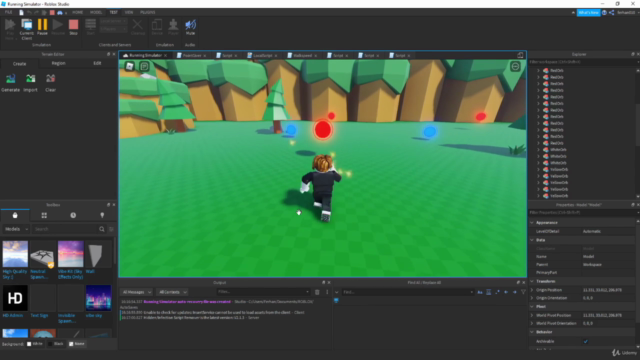Click the Cleanup X icon
640x360 pixels.
tap(138, 27)
